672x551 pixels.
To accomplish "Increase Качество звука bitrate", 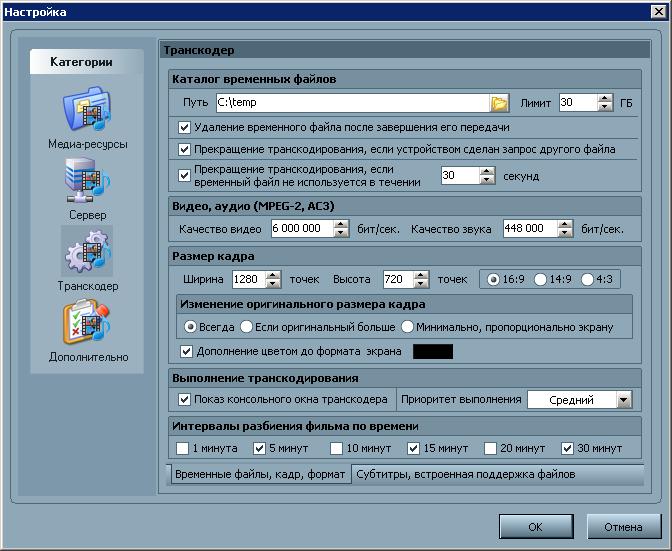I will pyautogui.click(x=565, y=225).
